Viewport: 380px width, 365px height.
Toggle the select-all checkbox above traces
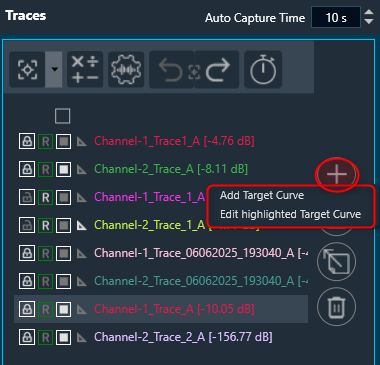pos(63,116)
